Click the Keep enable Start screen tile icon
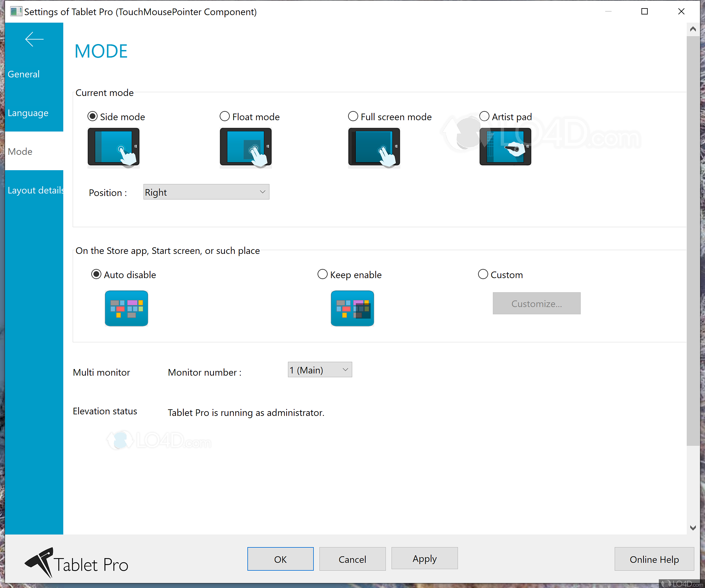This screenshot has height=588, width=705. pyautogui.click(x=352, y=308)
